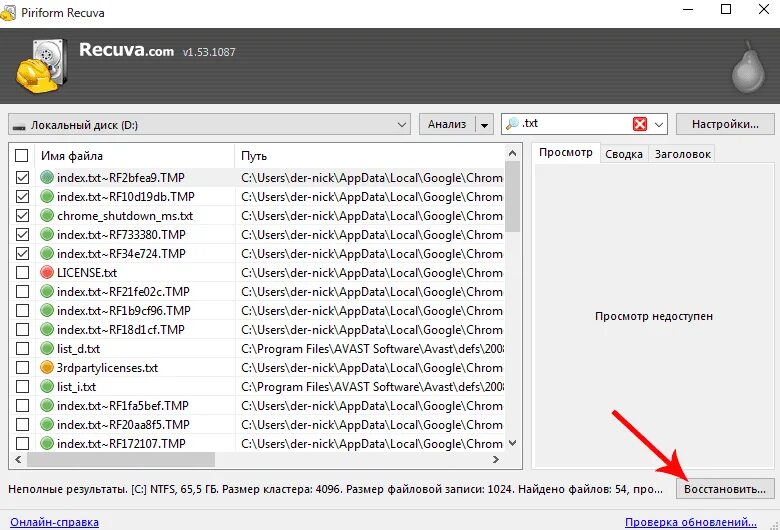Open the Онлайн-справка link
780x530 pixels.
click(54, 522)
